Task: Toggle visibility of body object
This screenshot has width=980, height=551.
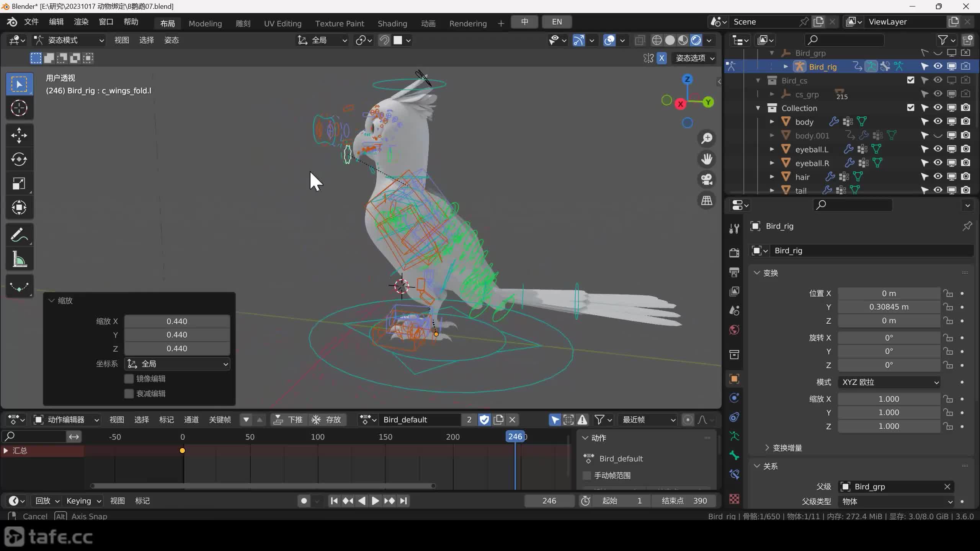Action: (x=938, y=122)
